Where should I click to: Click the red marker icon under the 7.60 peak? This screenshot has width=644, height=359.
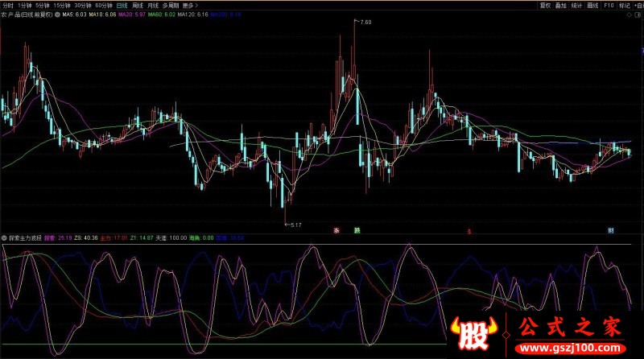[x=336, y=231]
